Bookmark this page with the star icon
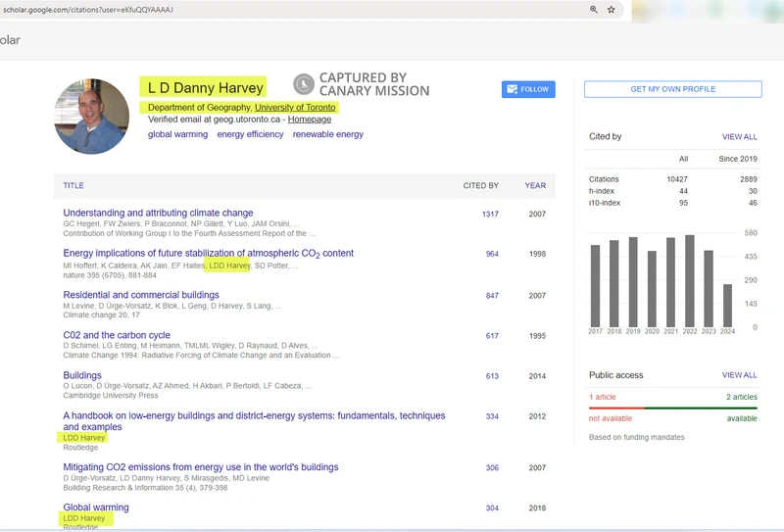 (x=611, y=10)
